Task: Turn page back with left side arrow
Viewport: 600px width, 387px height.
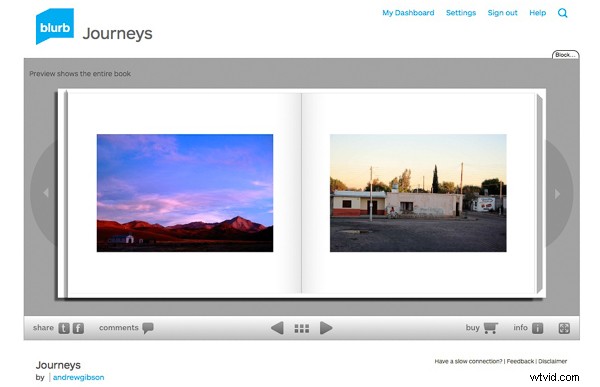Action: 46,193
